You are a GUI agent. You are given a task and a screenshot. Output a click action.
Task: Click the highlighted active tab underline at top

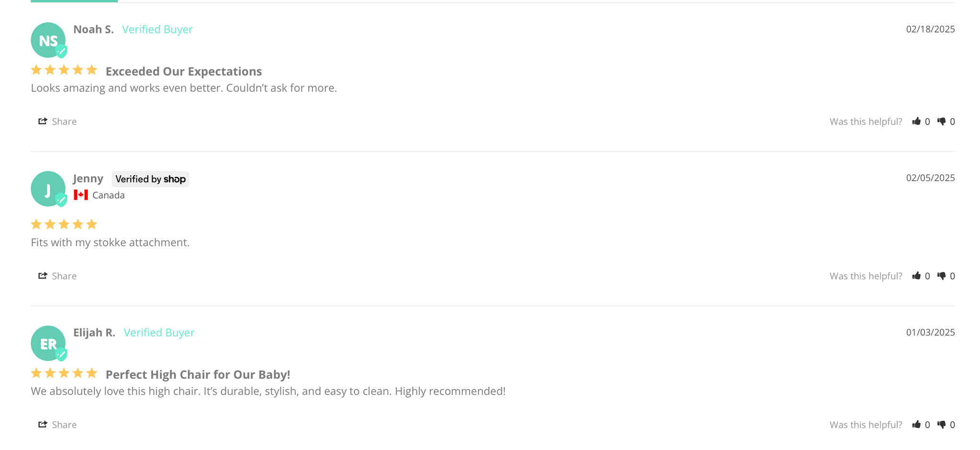pyautogui.click(x=74, y=1)
